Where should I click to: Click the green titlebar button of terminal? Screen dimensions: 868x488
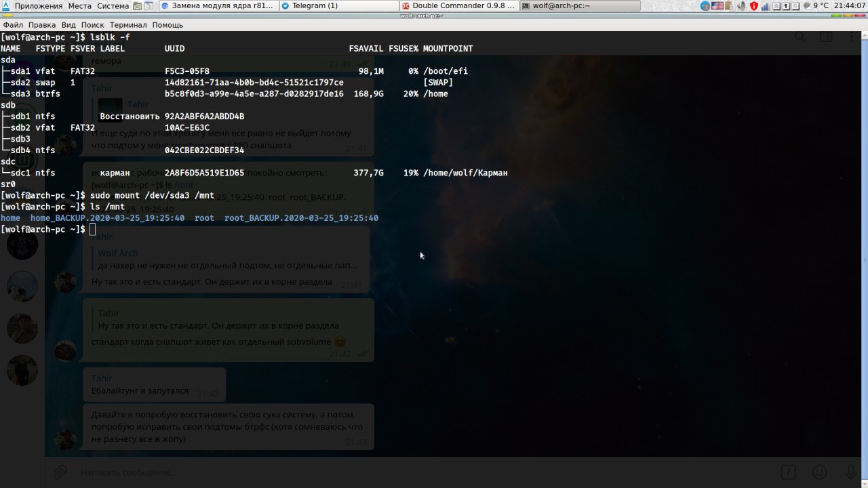point(837,16)
